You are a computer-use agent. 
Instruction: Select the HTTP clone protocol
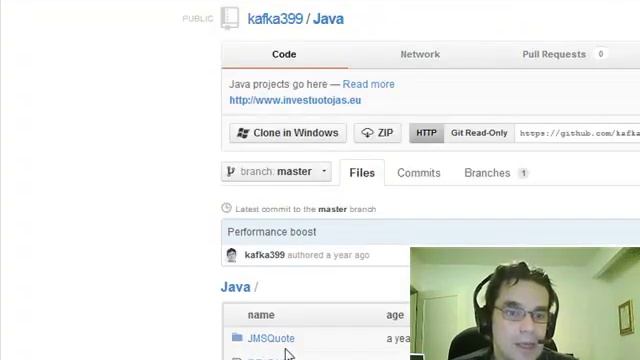426,133
